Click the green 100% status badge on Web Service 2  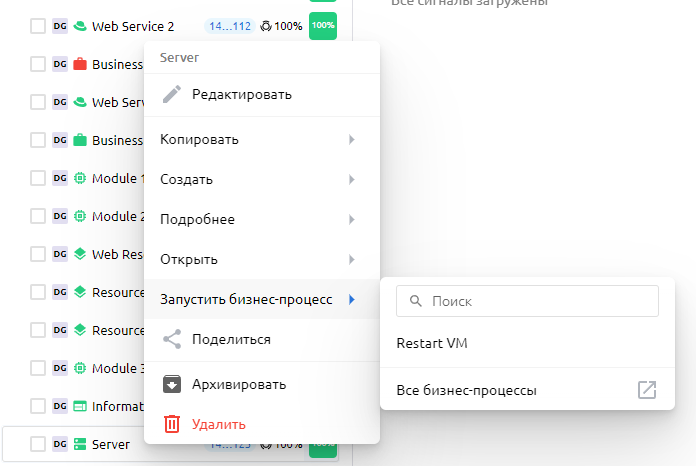(323, 25)
